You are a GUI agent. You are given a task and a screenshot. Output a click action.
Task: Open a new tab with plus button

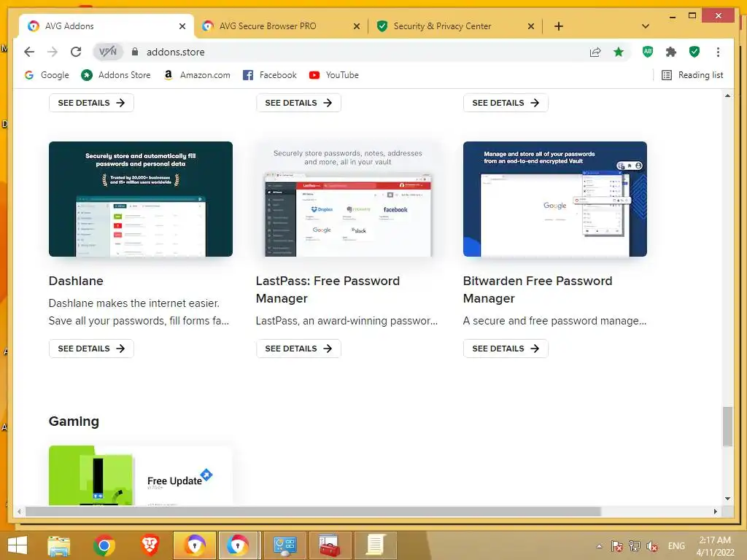click(x=559, y=26)
